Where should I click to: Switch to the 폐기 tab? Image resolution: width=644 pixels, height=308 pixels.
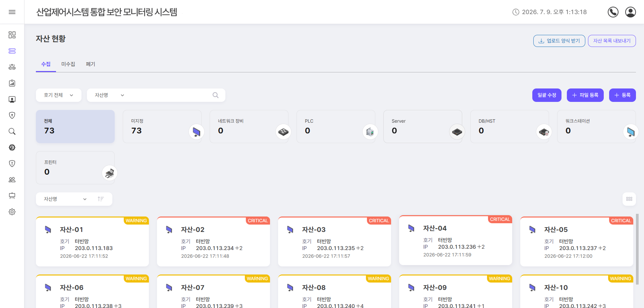(x=91, y=64)
